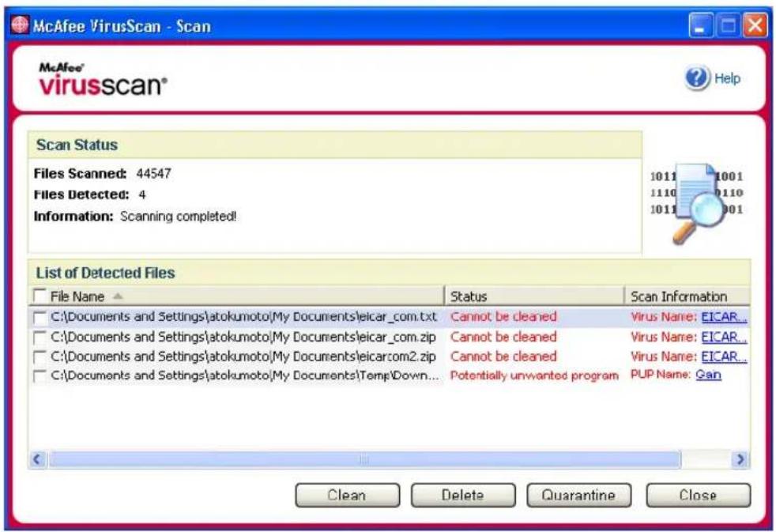Minimize the McAfee VirusScan window
The image size is (776, 532).
[x=700, y=25]
